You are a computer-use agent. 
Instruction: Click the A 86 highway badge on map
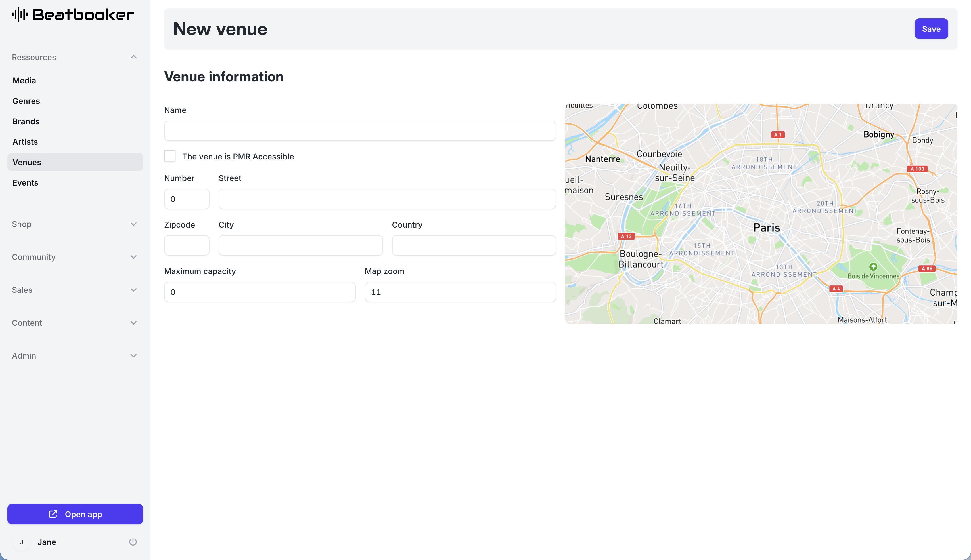pos(927,268)
